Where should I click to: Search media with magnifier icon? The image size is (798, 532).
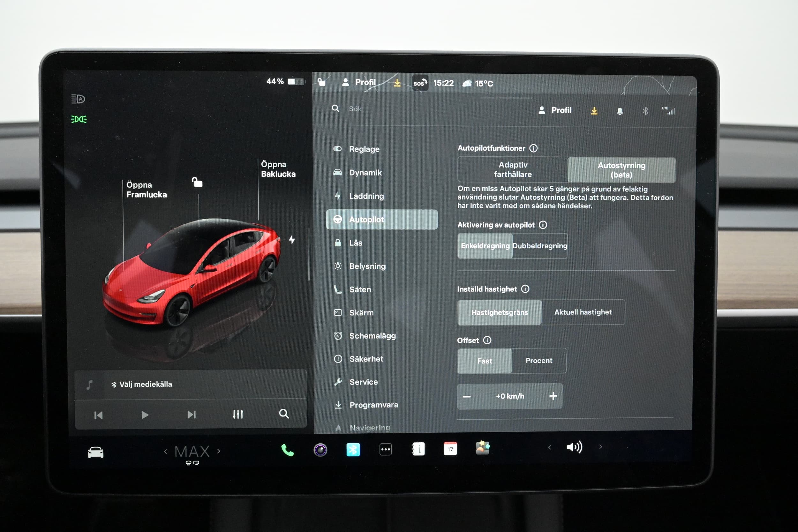pyautogui.click(x=284, y=414)
